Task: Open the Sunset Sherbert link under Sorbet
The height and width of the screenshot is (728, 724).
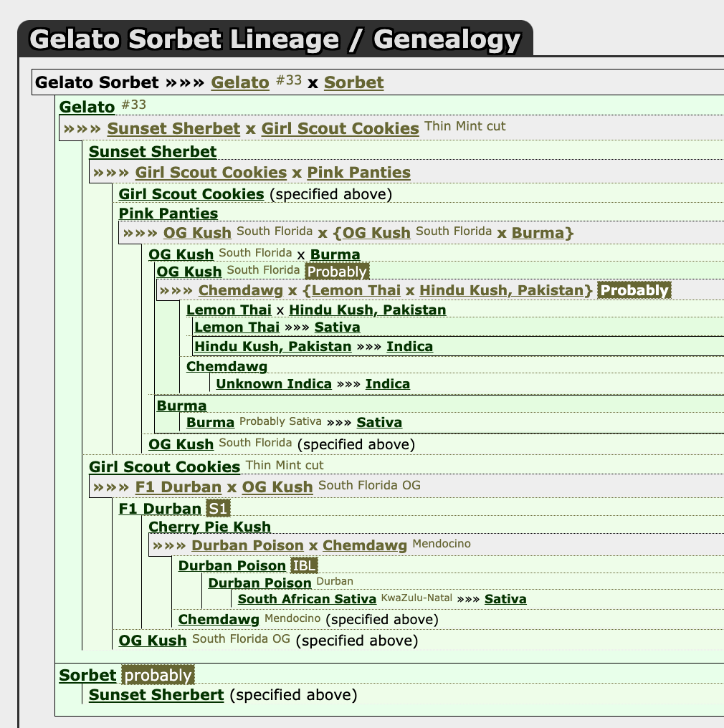Action: 156,694
